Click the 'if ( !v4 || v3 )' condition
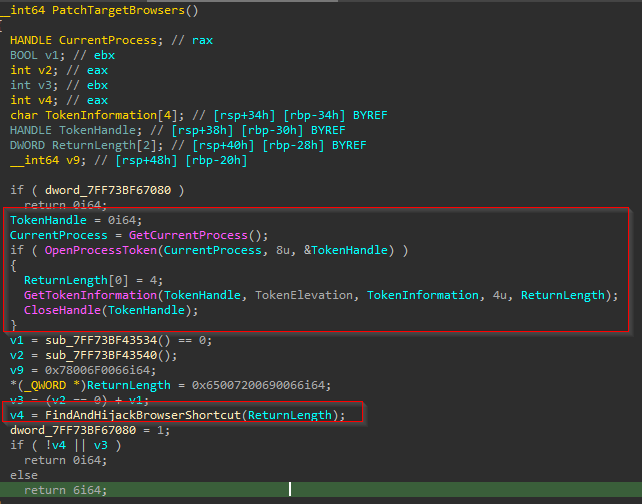The width and height of the screenshot is (642, 504). pyautogui.click(x=66, y=445)
